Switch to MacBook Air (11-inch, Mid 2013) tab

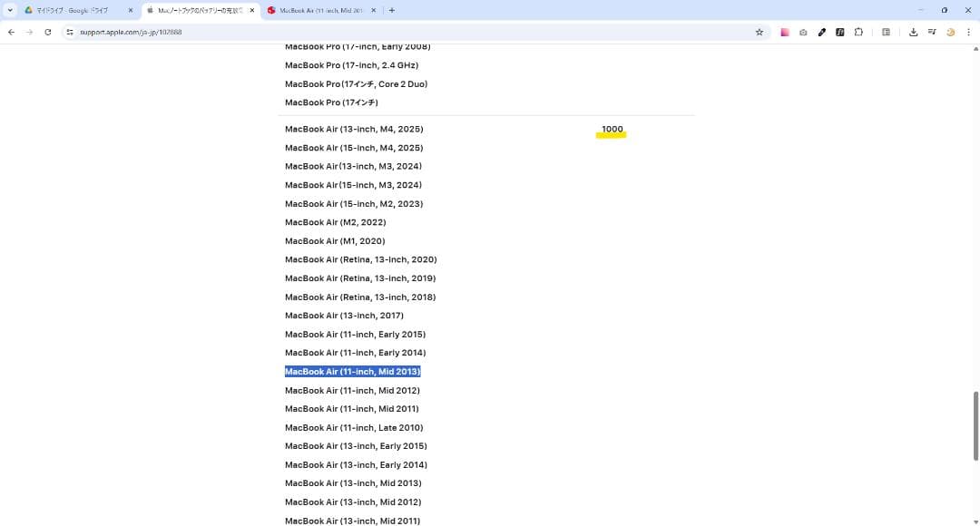point(319,10)
